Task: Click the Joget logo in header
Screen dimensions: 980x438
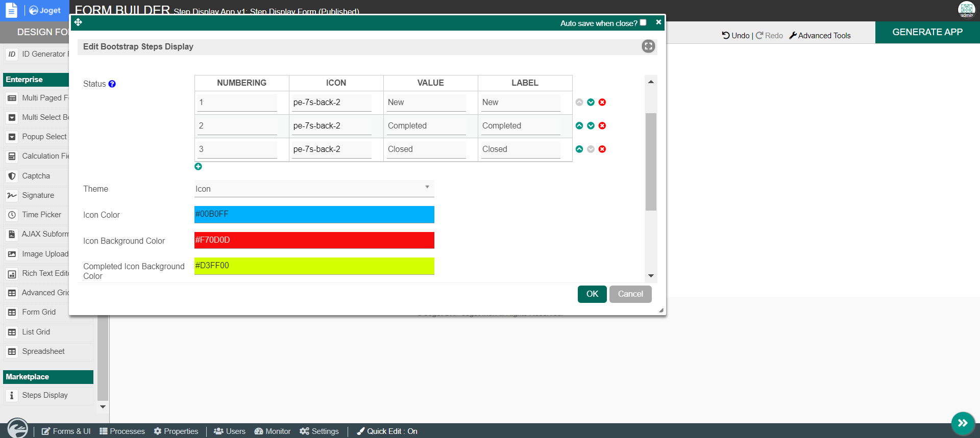Action: (x=45, y=10)
